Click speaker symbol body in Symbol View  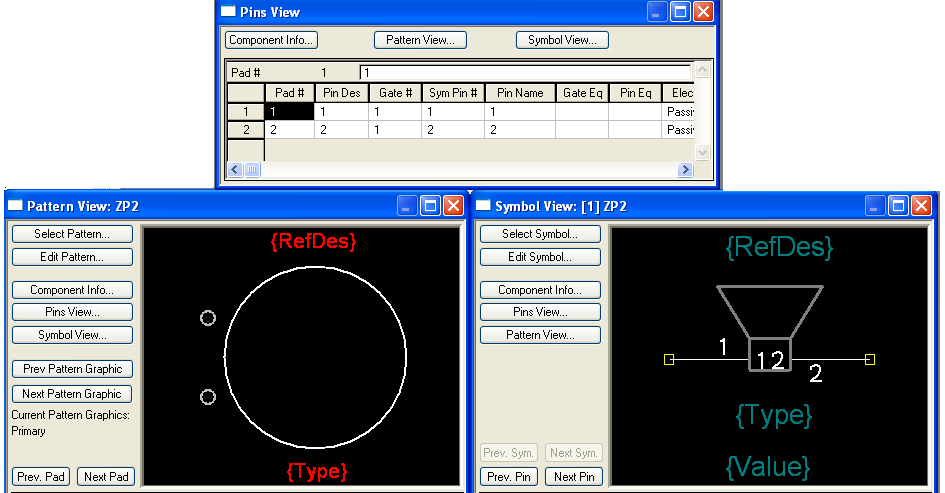770,328
